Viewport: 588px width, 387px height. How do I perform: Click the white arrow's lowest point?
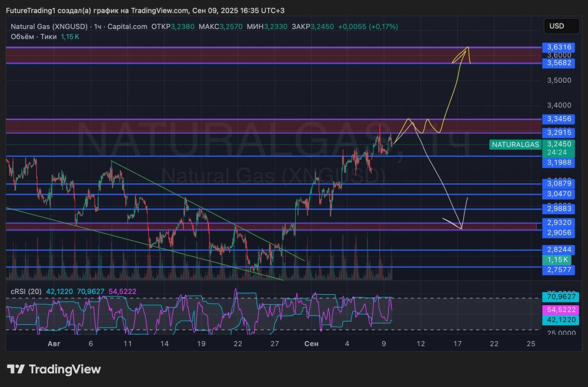[x=462, y=228]
